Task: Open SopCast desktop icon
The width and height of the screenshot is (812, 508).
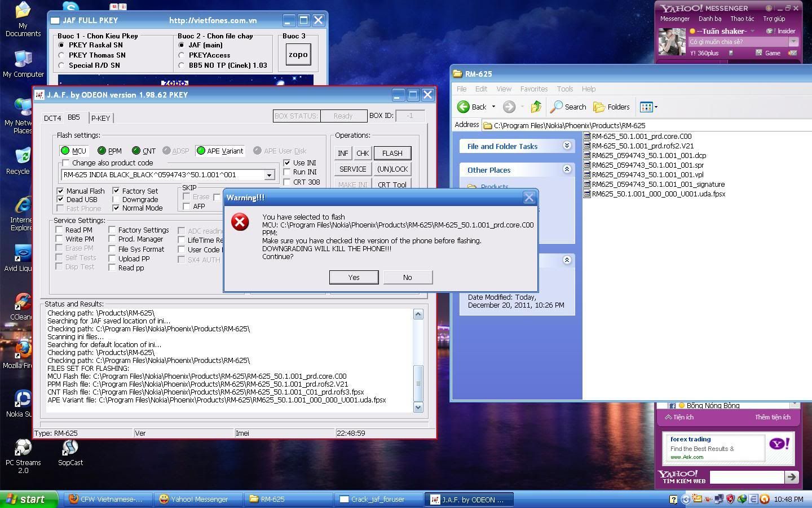Action: tap(70, 453)
